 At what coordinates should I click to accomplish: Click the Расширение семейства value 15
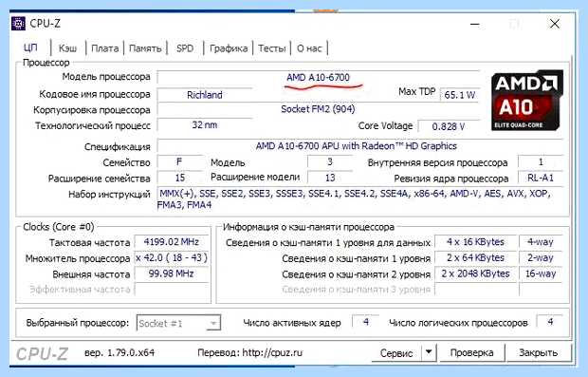pyautogui.click(x=180, y=178)
